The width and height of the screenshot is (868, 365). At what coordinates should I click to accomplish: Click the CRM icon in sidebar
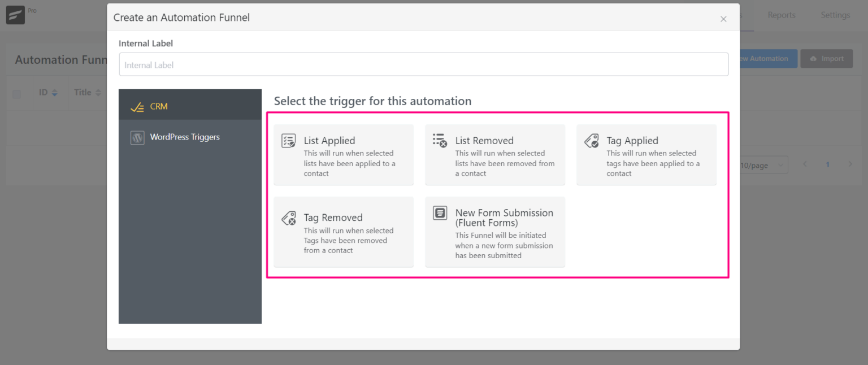coord(137,107)
